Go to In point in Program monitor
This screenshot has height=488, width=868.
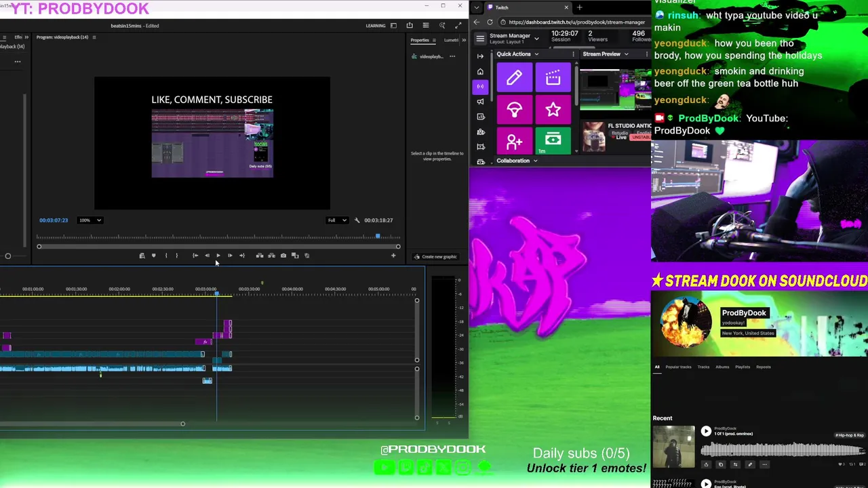tap(195, 256)
